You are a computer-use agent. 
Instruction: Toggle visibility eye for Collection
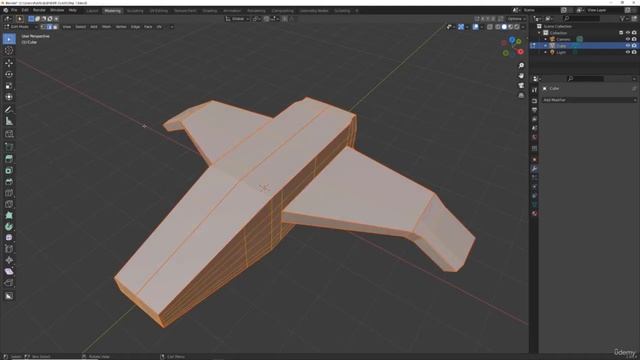(x=628, y=33)
